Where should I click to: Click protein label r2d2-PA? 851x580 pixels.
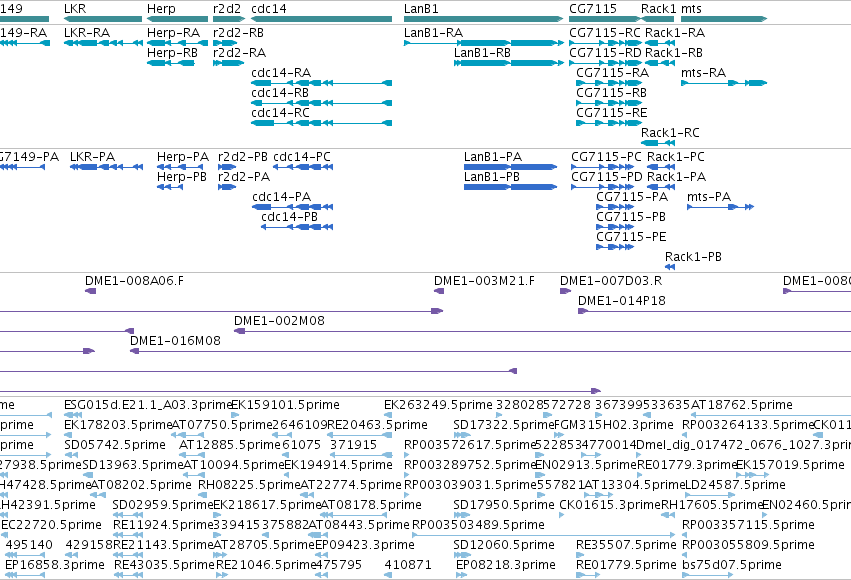[x=244, y=177]
